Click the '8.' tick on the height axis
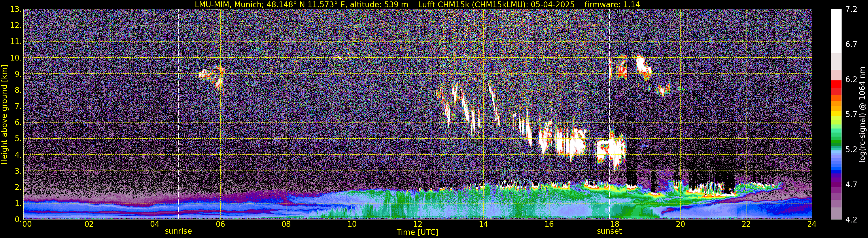 18,90
